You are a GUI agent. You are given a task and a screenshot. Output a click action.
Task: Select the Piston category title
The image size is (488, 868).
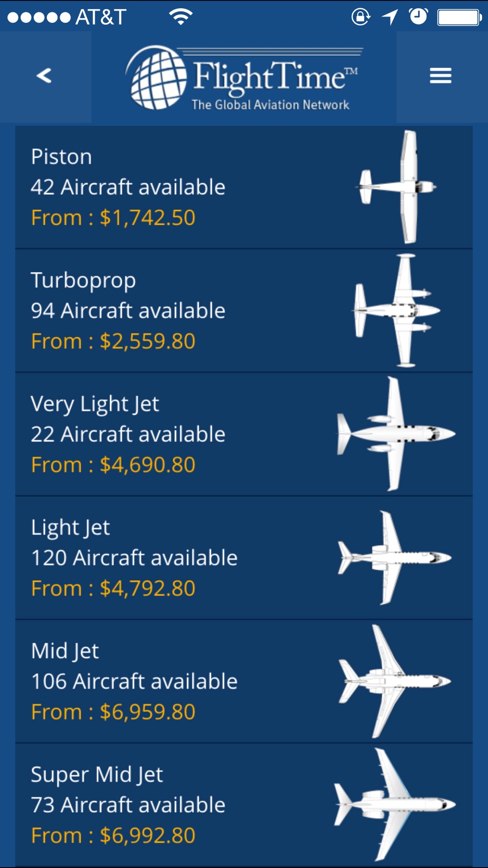(x=61, y=157)
